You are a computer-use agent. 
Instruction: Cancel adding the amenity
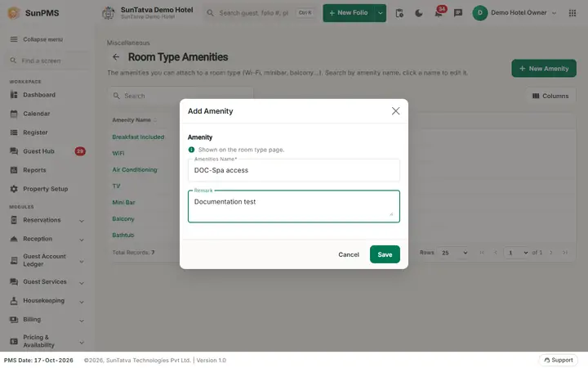pyautogui.click(x=349, y=254)
